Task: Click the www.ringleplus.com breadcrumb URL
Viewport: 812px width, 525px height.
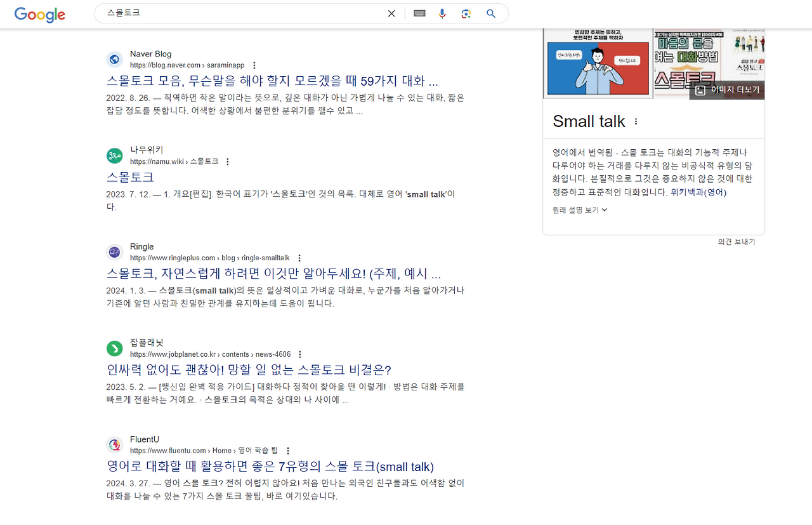Action: click(x=210, y=258)
